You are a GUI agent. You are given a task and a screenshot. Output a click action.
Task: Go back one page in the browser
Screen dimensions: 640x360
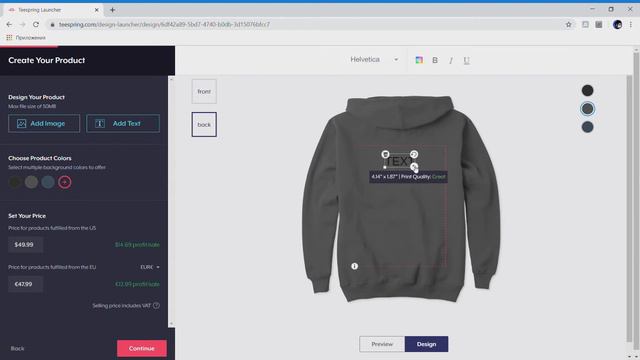tap(9, 24)
